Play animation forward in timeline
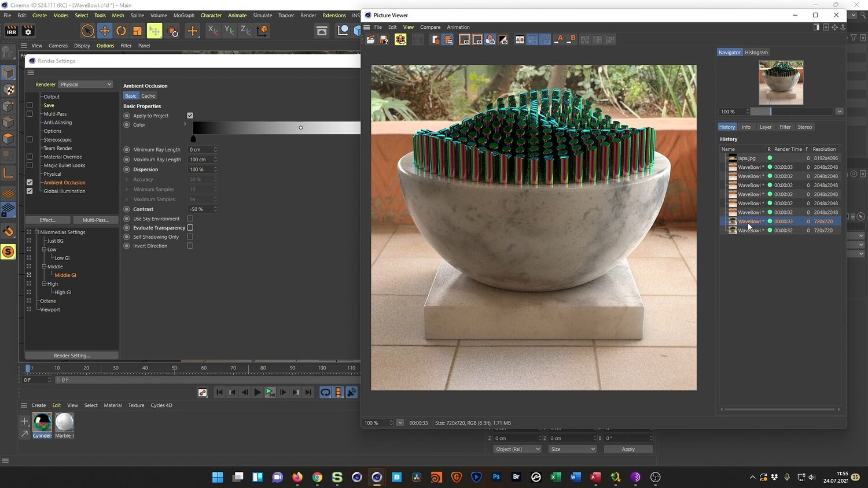868x488 pixels. (x=258, y=393)
